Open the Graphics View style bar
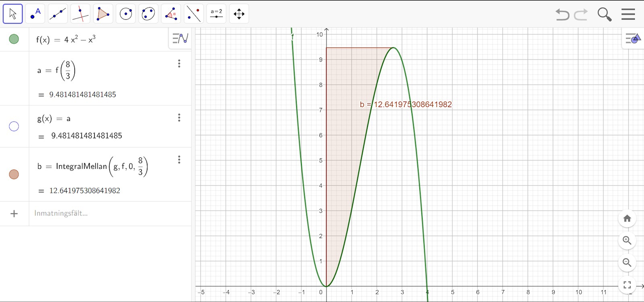The image size is (644, 302). pos(633,39)
